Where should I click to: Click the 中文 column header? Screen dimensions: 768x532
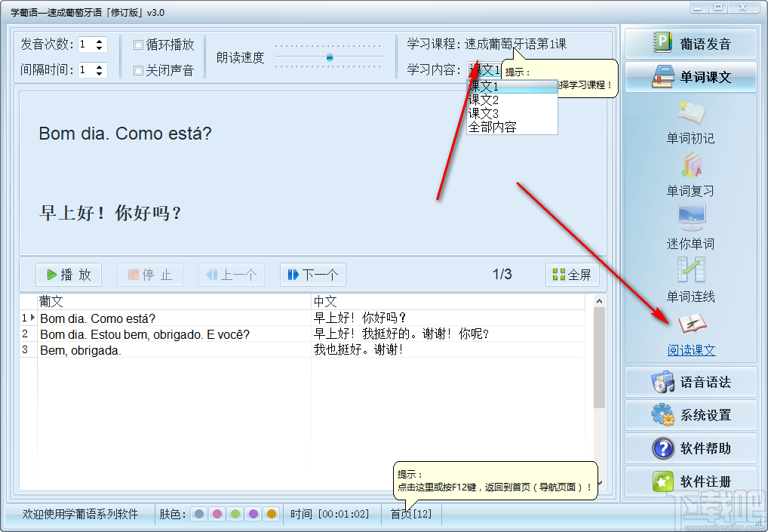coord(447,301)
